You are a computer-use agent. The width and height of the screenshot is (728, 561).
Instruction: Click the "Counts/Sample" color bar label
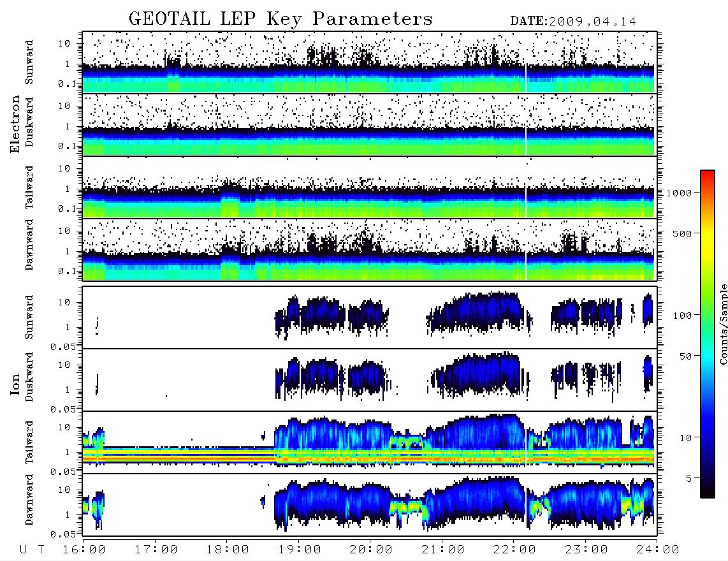click(x=723, y=324)
